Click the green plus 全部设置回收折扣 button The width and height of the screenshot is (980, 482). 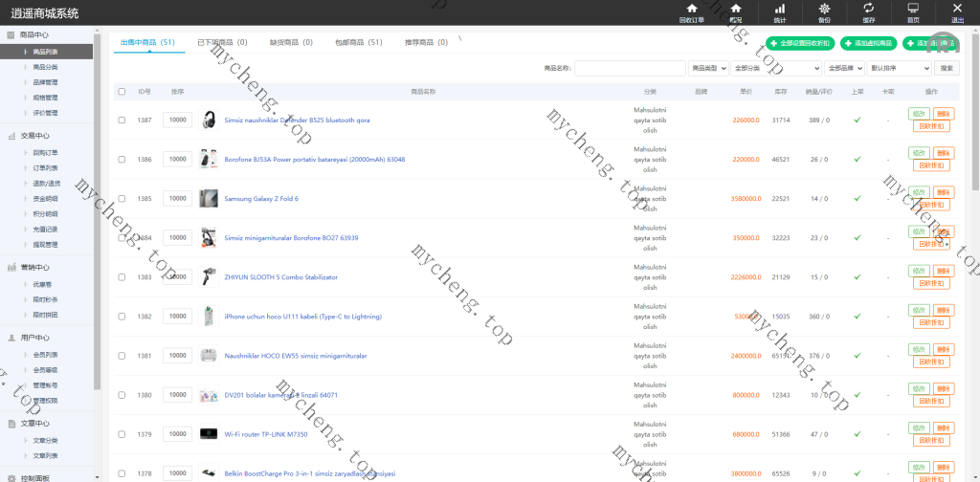click(799, 43)
